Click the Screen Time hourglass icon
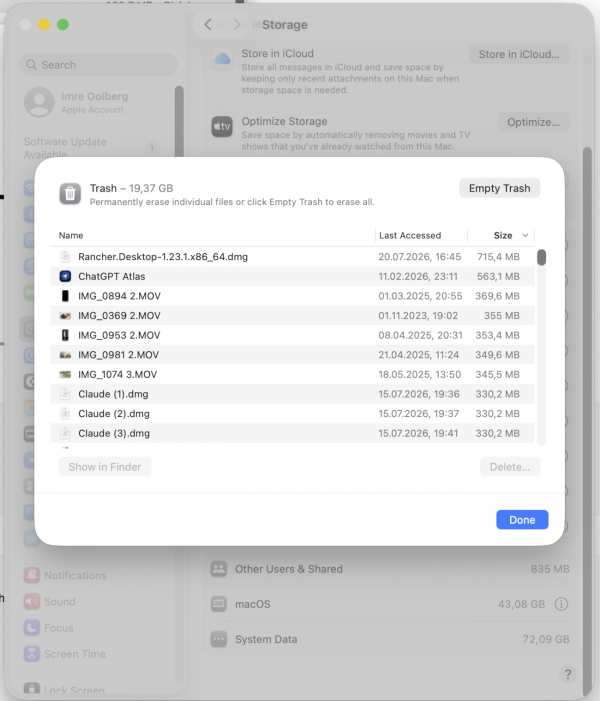Viewport: 600px width, 701px height. (x=32, y=654)
